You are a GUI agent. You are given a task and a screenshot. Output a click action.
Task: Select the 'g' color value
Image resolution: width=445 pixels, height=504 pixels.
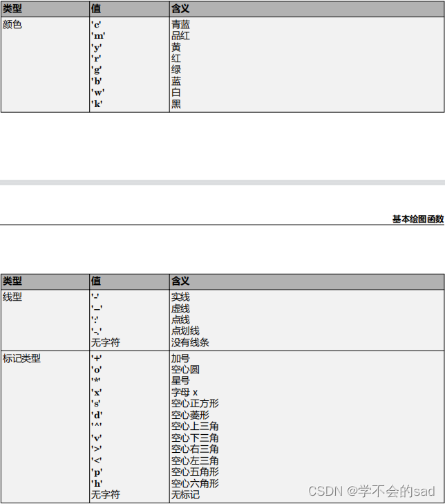coord(96,70)
